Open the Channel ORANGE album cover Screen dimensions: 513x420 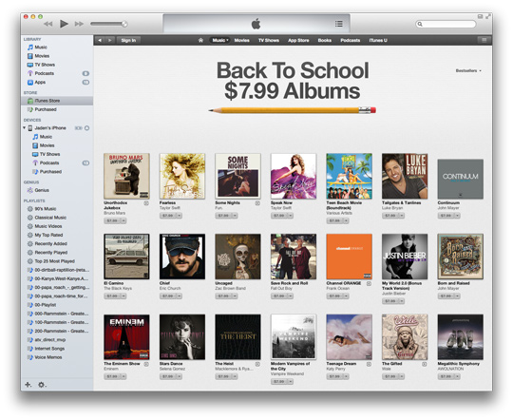(x=349, y=257)
